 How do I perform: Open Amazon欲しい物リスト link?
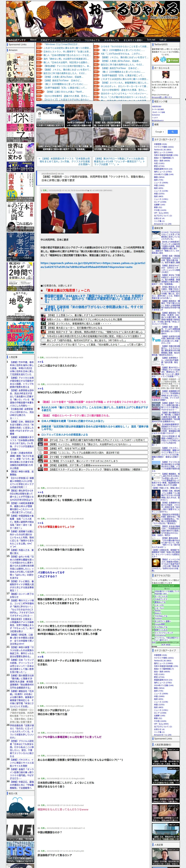tap(162, 97)
